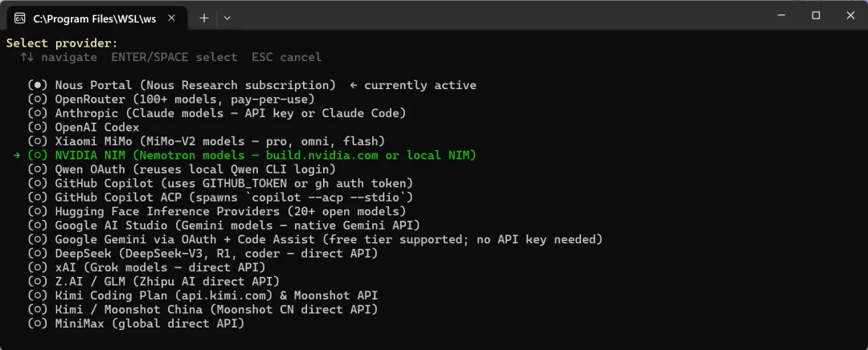The width and height of the screenshot is (868, 350).
Task: Choose the Anthropic radio button
Action: [38, 113]
